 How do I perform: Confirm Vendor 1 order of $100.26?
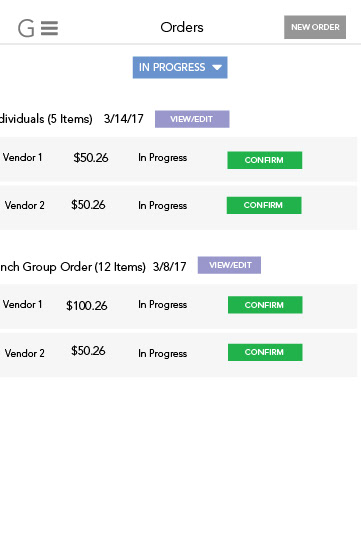coord(265,305)
